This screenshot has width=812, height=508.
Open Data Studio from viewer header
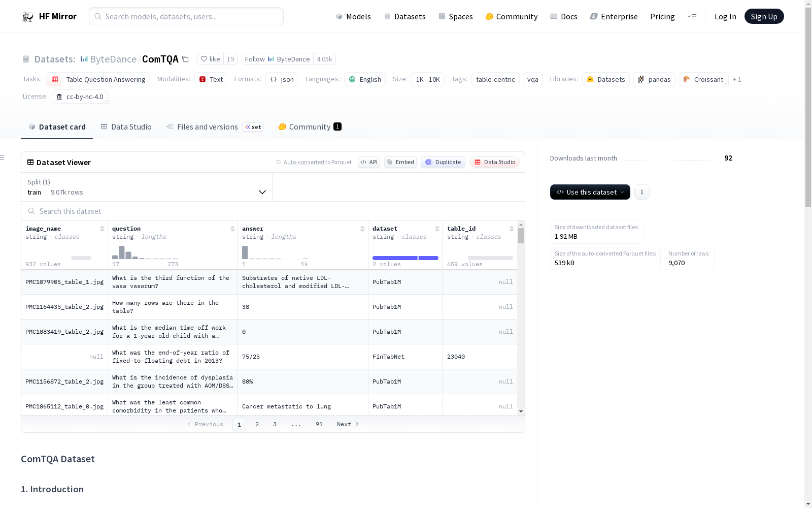coord(495,162)
